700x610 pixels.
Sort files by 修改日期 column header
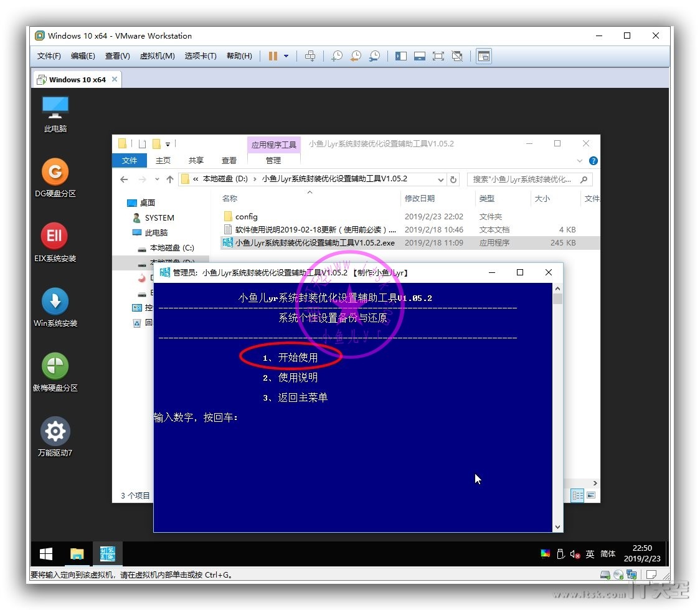click(x=437, y=198)
